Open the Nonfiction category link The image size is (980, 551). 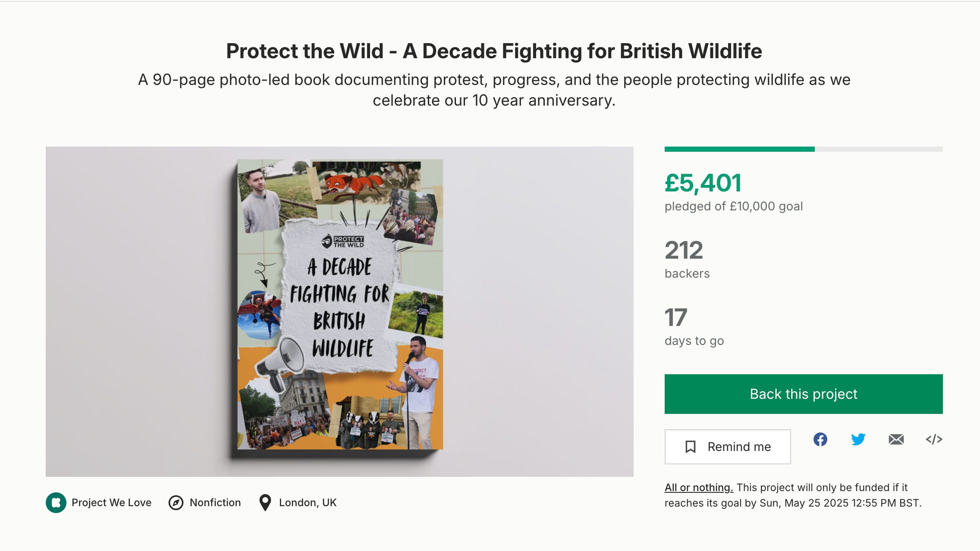[x=215, y=503]
